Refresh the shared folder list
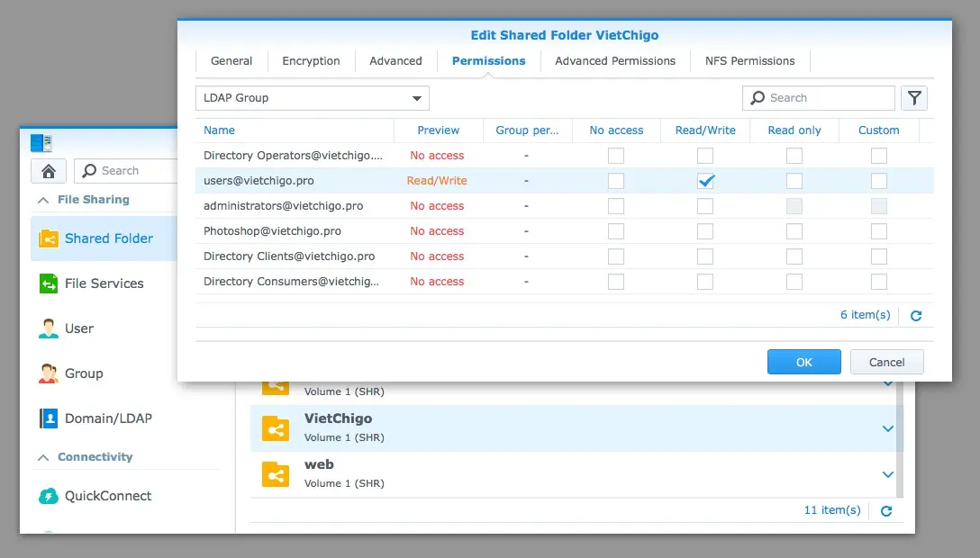Image resolution: width=980 pixels, height=558 pixels. coord(886,510)
